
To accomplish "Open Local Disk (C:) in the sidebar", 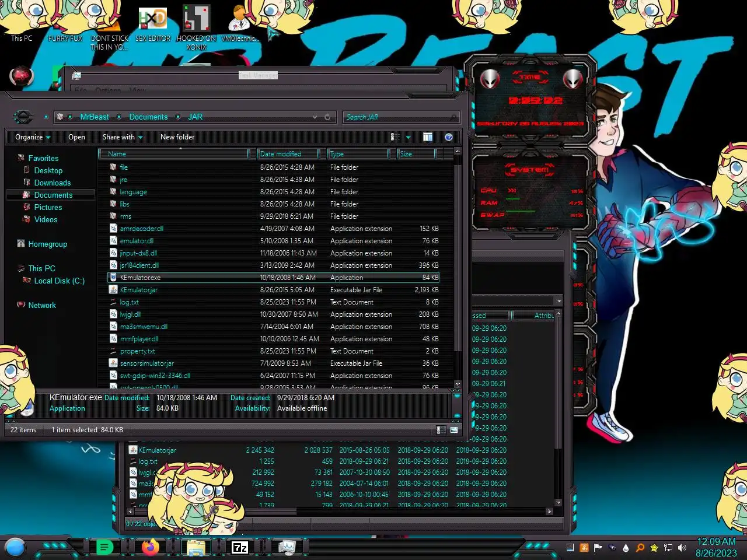I will tap(59, 281).
